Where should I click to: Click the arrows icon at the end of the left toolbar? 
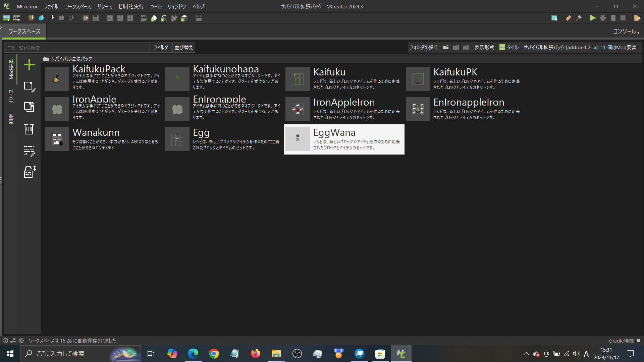click(x=199, y=18)
